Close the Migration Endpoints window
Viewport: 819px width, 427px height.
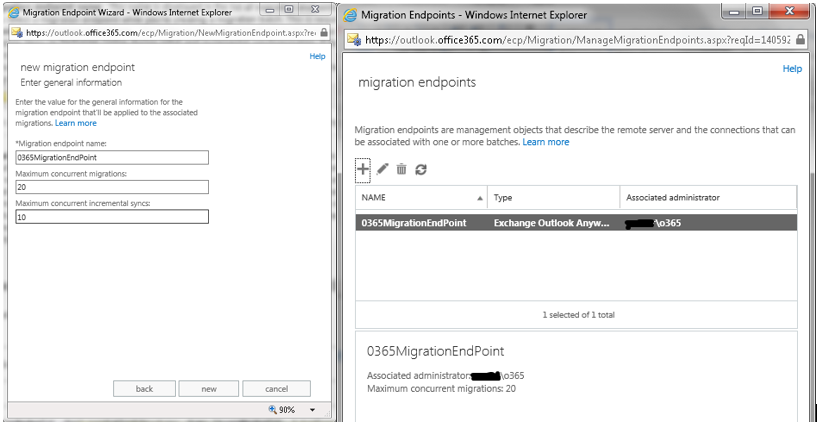[x=790, y=11]
